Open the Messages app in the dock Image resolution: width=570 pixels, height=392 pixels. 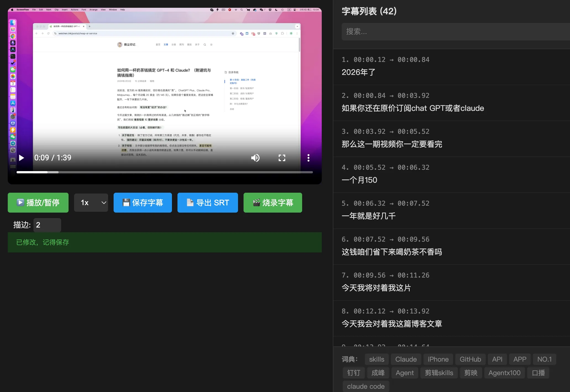pyautogui.click(x=13, y=70)
